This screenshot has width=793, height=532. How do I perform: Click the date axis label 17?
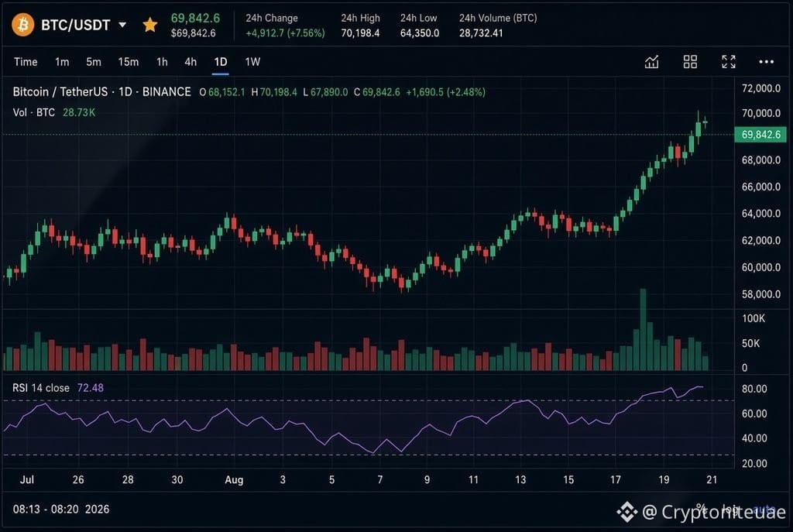tap(616, 479)
